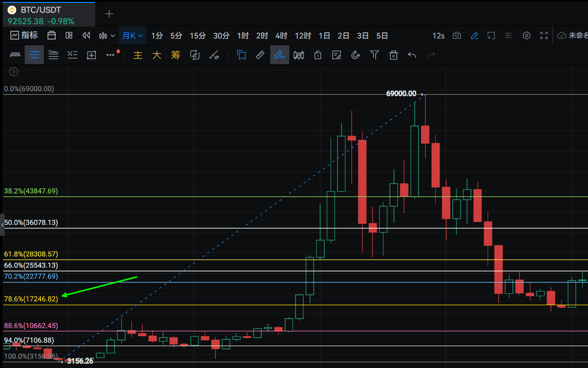Viewport: 588px width, 368px height.
Task: Click the filter funnel icon
Action: point(374,55)
